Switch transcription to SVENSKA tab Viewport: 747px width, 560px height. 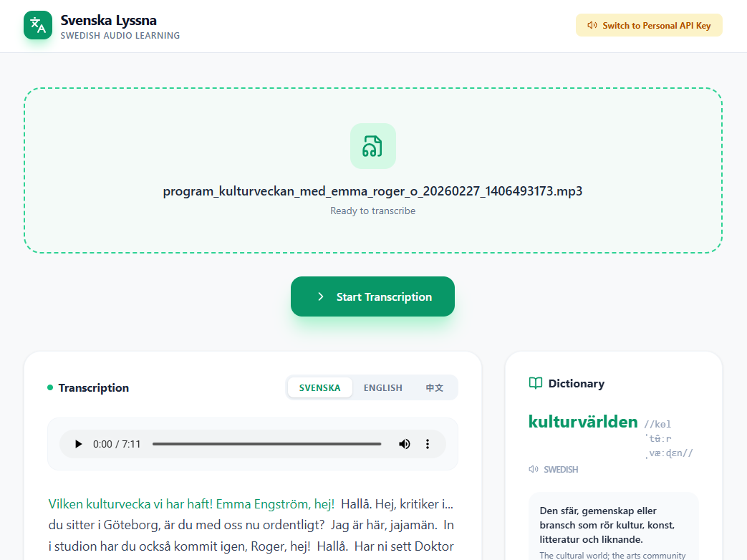(x=319, y=387)
